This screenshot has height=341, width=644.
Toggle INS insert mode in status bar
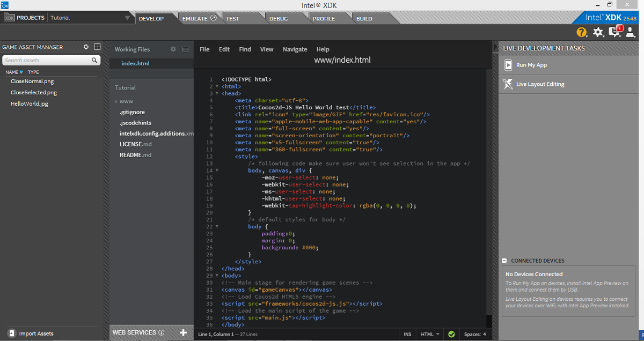(x=407, y=334)
